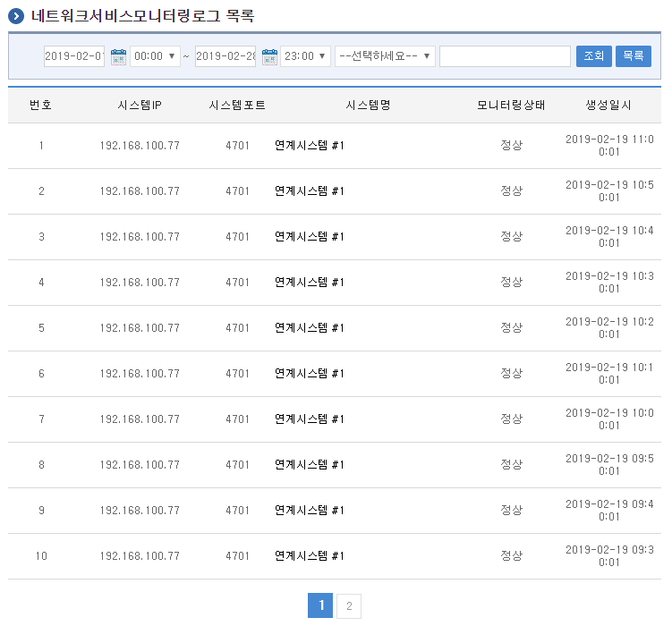Click the 시스템명 column header
The image size is (672, 626).
(x=368, y=106)
